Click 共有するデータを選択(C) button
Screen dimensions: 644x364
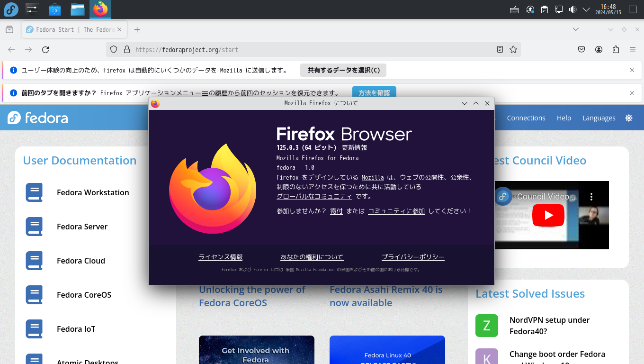click(343, 70)
